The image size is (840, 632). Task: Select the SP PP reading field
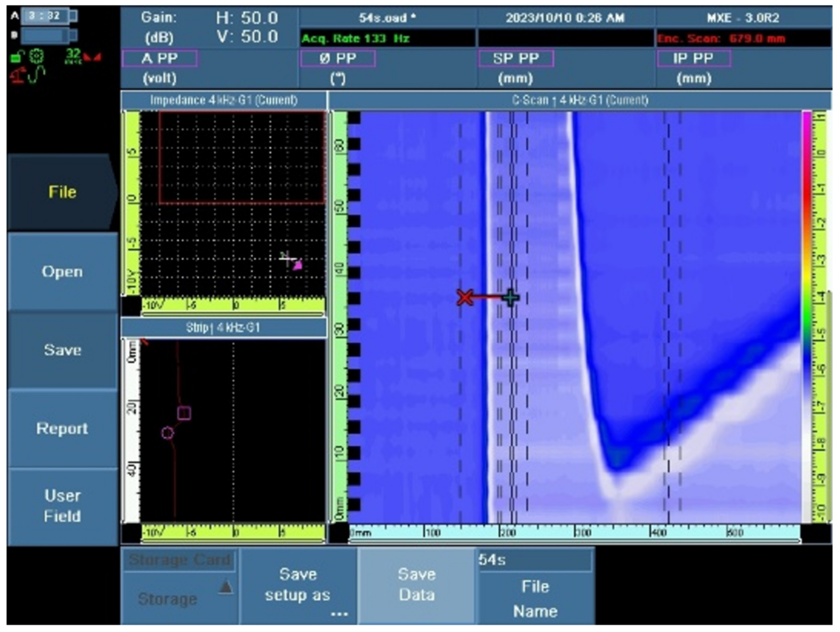pyautogui.click(x=516, y=59)
